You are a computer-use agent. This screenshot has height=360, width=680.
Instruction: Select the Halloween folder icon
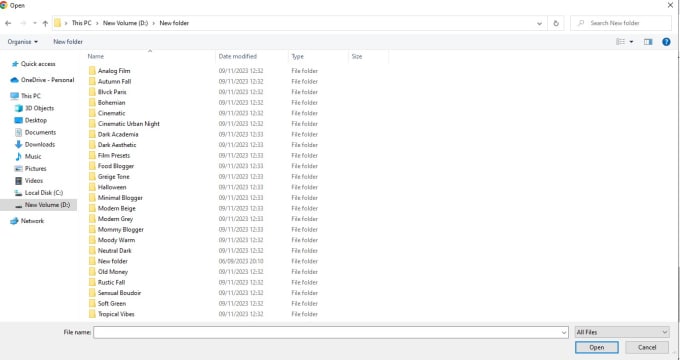[92, 187]
